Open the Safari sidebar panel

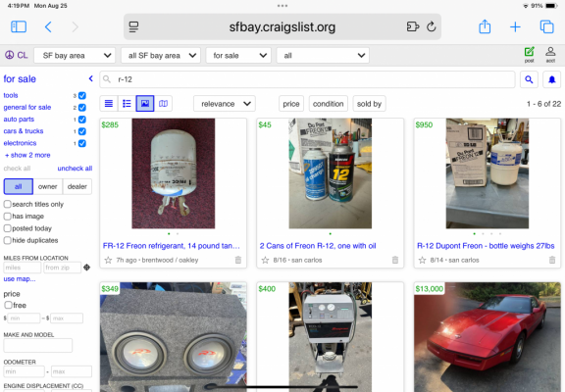[19, 26]
